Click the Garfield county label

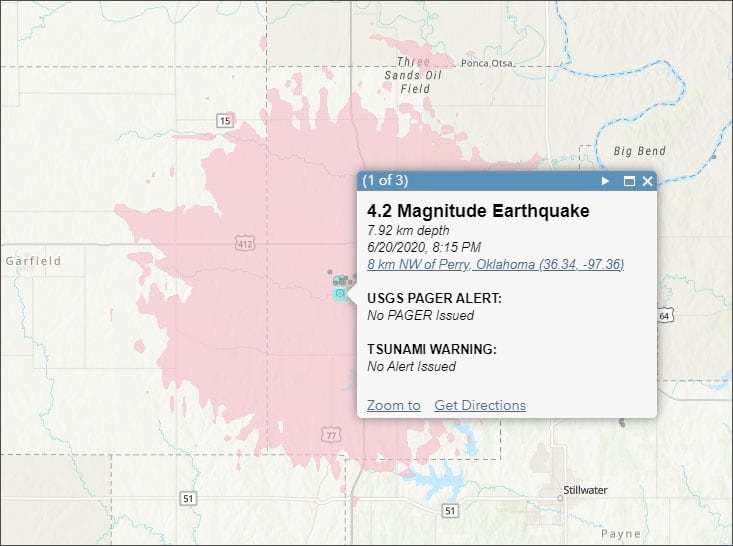(x=33, y=261)
